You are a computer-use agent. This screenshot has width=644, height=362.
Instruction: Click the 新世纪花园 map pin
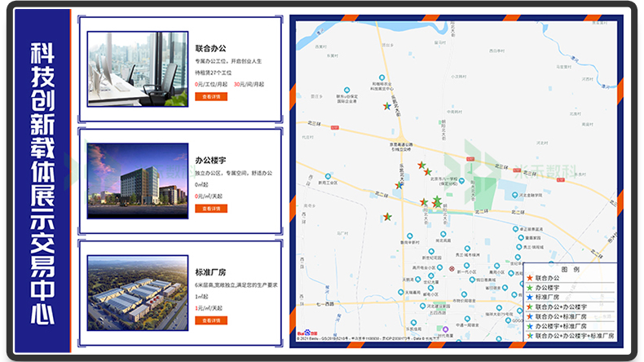point(431,251)
